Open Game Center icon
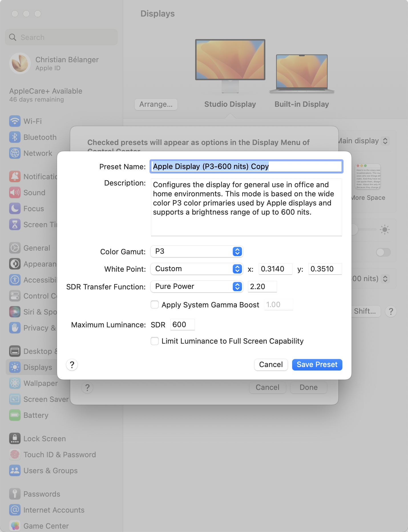The width and height of the screenshot is (408, 532). coord(15,526)
